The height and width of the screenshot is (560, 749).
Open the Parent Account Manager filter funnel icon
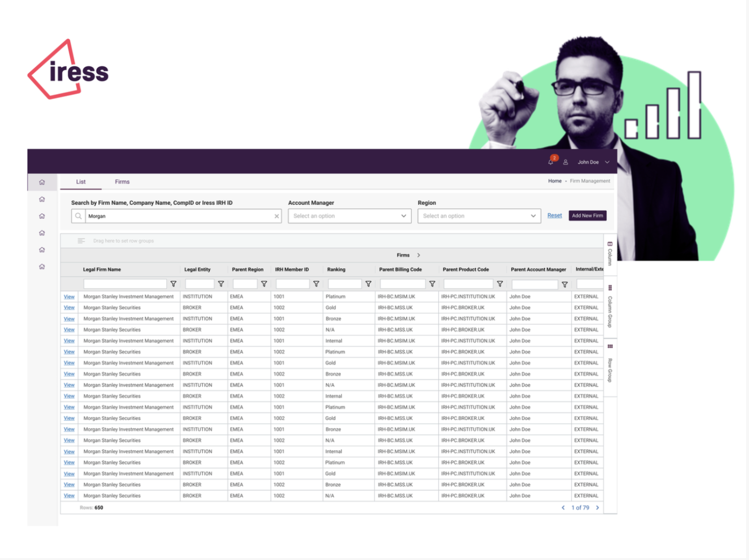[565, 285]
